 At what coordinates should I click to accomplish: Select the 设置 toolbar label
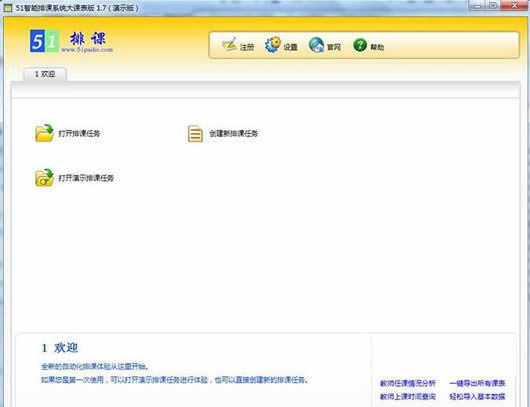click(290, 47)
